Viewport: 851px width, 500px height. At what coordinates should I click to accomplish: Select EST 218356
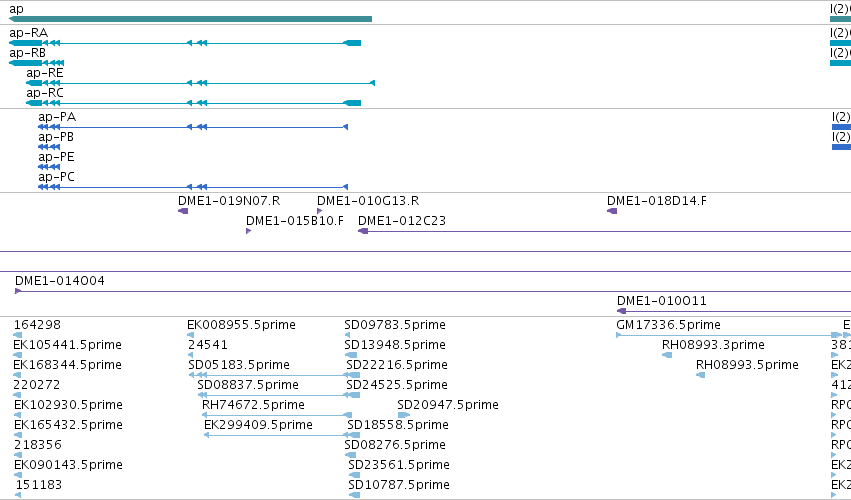17,455
